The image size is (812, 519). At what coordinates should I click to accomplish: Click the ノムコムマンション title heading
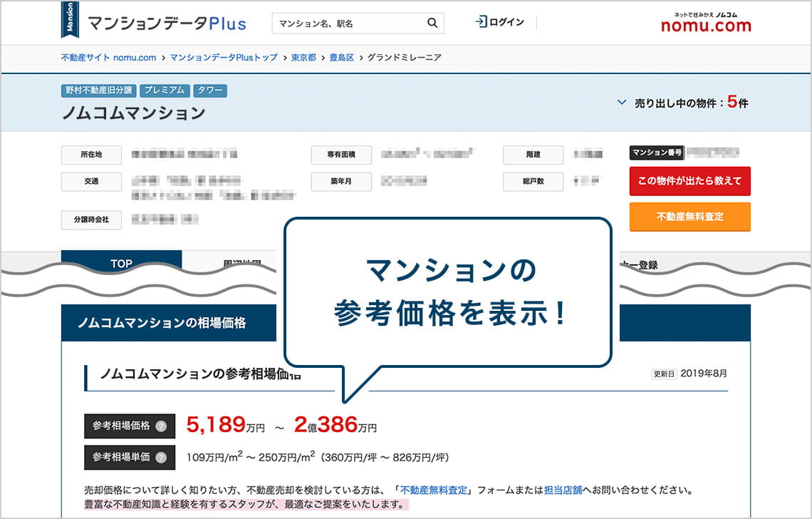coord(134,113)
